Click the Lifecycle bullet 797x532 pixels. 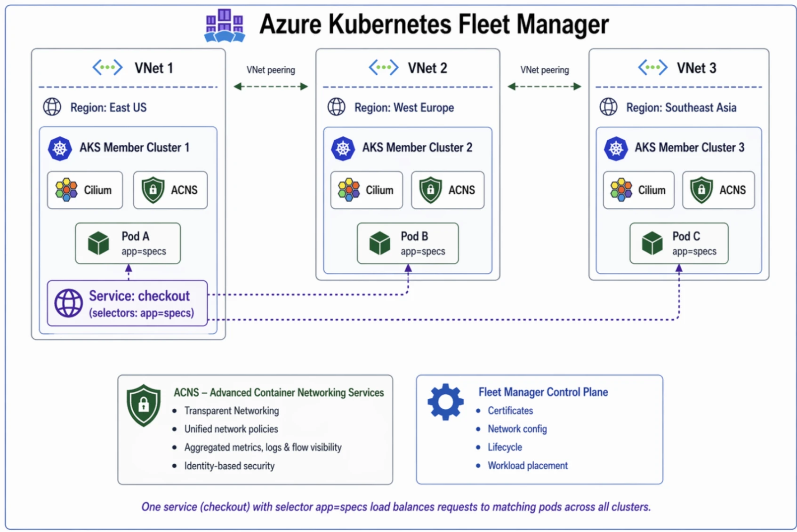tap(505, 447)
